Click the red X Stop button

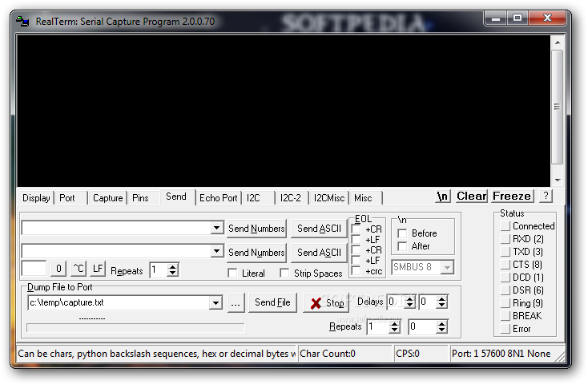(325, 302)
